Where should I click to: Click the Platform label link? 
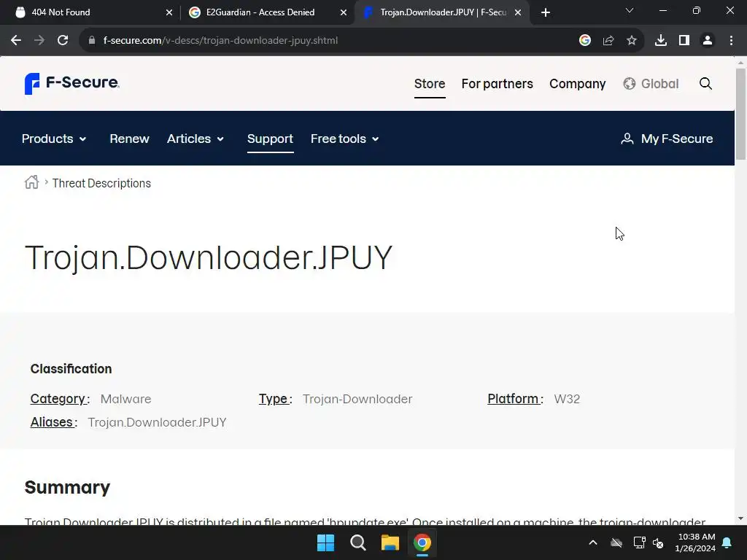coord(514,399)
